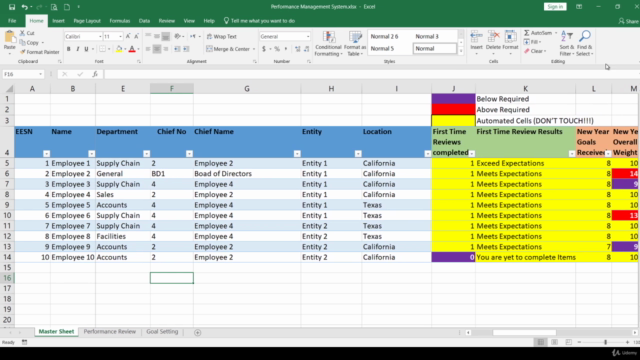This screenshot has width=640, height=360.
Task: Open the Name Box dropdown
Action: (40, 74)
